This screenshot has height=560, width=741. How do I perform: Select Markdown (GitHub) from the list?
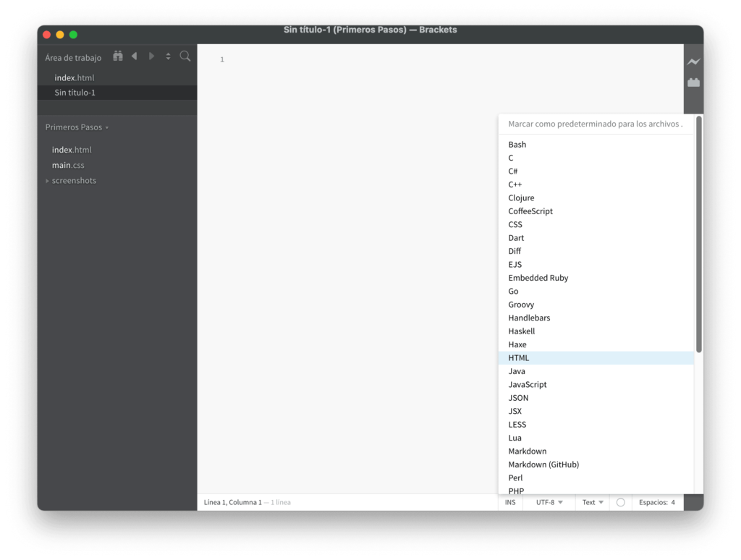click(x=543, y=464)
